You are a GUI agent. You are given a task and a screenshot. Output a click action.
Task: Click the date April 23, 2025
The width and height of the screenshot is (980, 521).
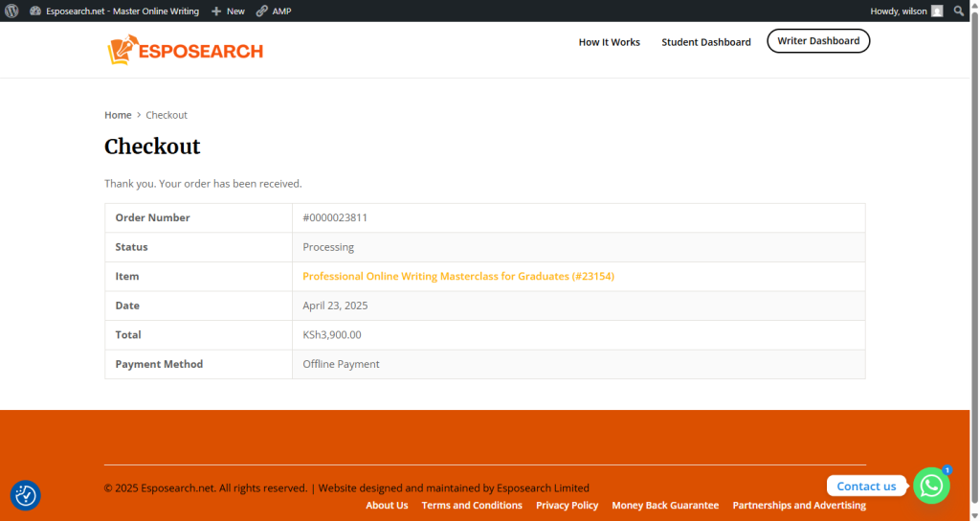click(x=335, y=306)
